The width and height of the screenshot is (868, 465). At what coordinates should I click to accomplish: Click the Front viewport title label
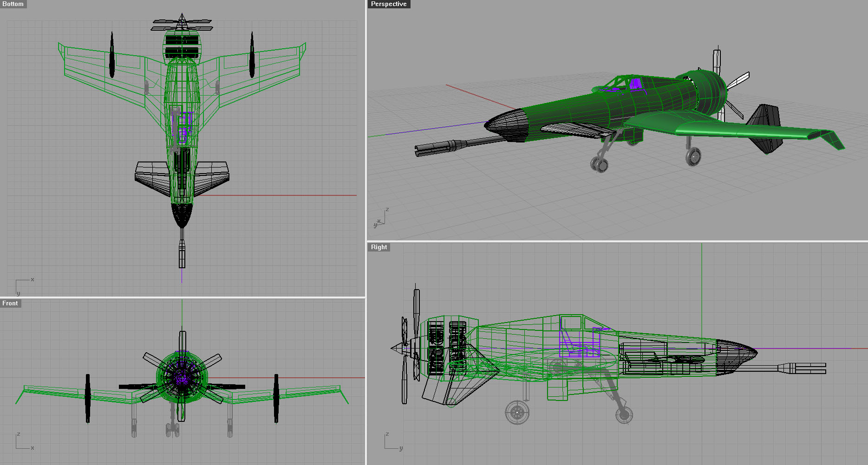(x=10, y=304)
